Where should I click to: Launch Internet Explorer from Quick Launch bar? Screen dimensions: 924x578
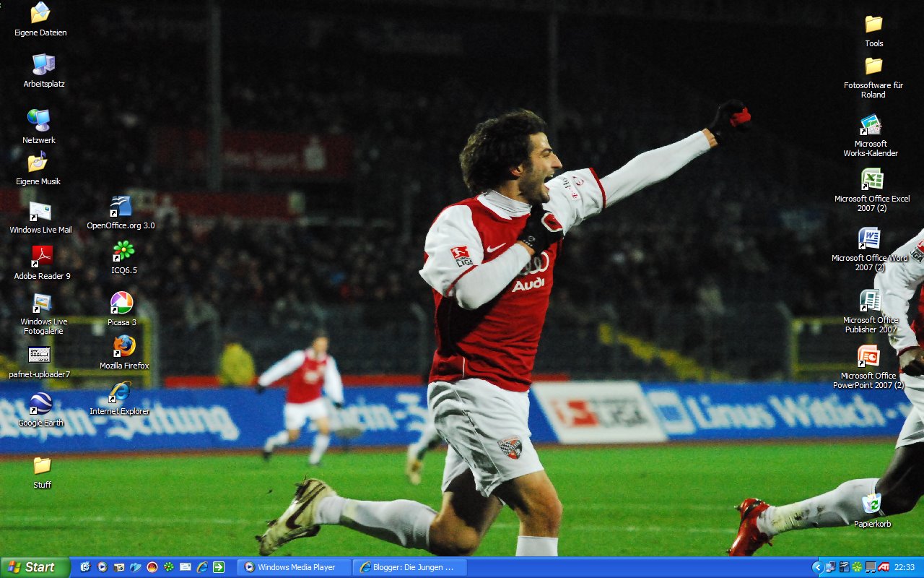[x=202, y=567]
